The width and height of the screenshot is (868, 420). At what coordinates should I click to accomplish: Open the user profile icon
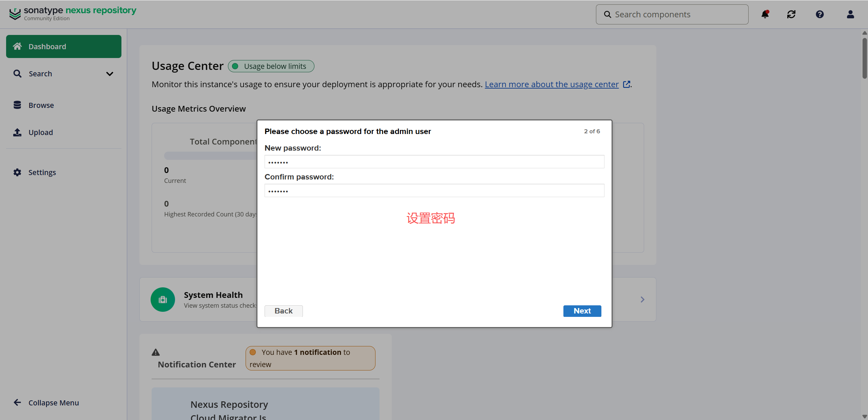[x=850, y=14]
